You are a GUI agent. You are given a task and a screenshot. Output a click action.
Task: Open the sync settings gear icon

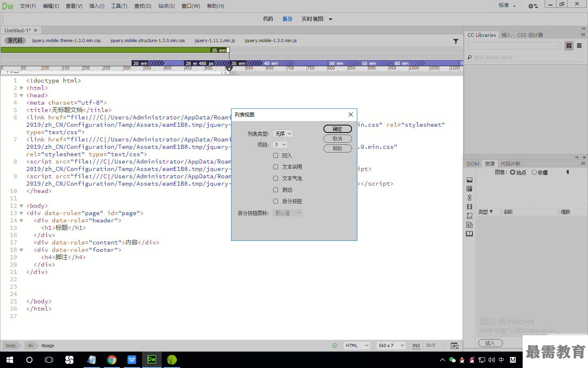pyautogui.click(x=533, y=6)
